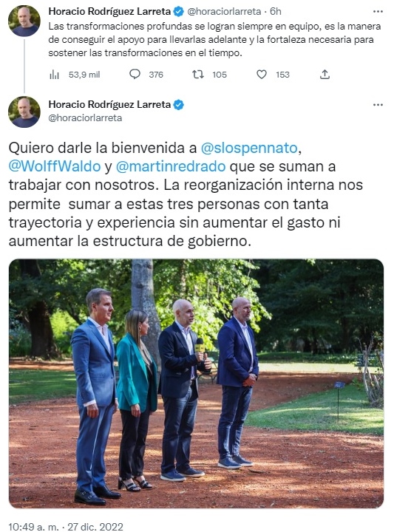394x532 pixels.
Task: Open three-dot menu on main tweet
Action: coord(378,105)
